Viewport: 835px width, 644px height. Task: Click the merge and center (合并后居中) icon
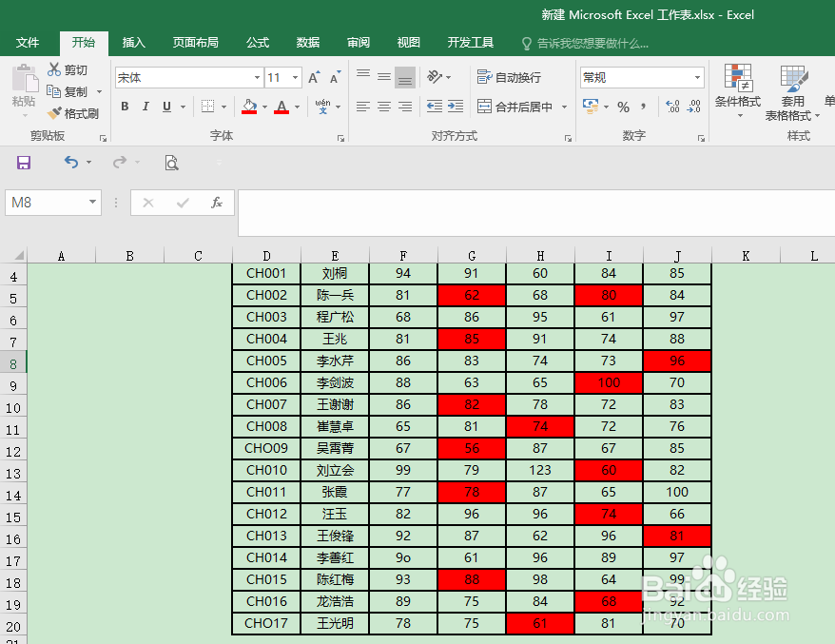514,107
